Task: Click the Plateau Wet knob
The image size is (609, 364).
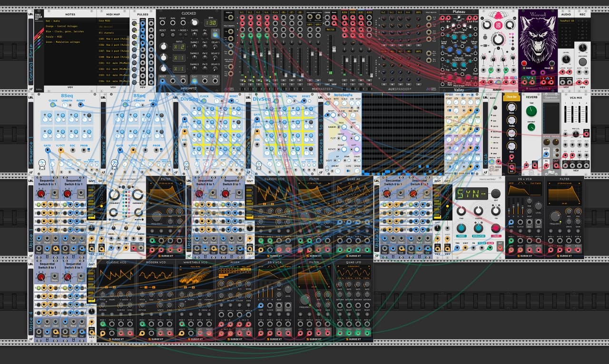Action: [464, 25]
